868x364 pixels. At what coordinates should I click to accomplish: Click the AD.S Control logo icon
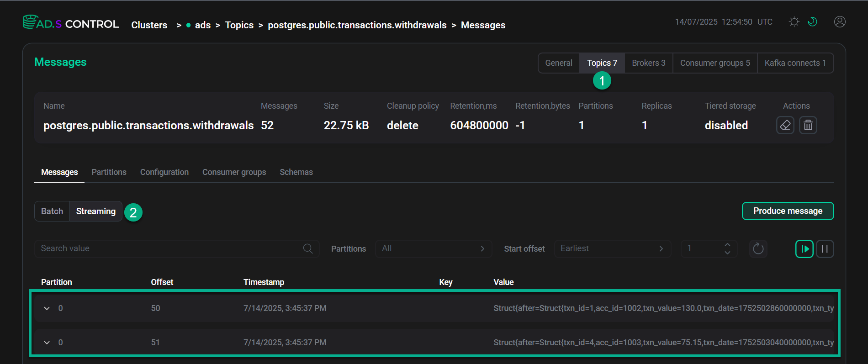(30, 22)
